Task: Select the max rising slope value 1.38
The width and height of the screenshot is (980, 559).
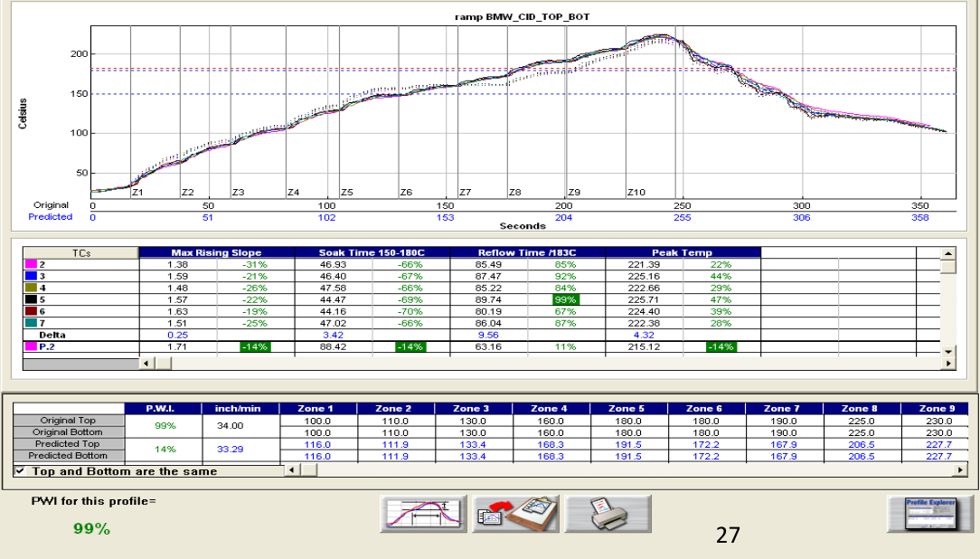Action: point(177,264)
